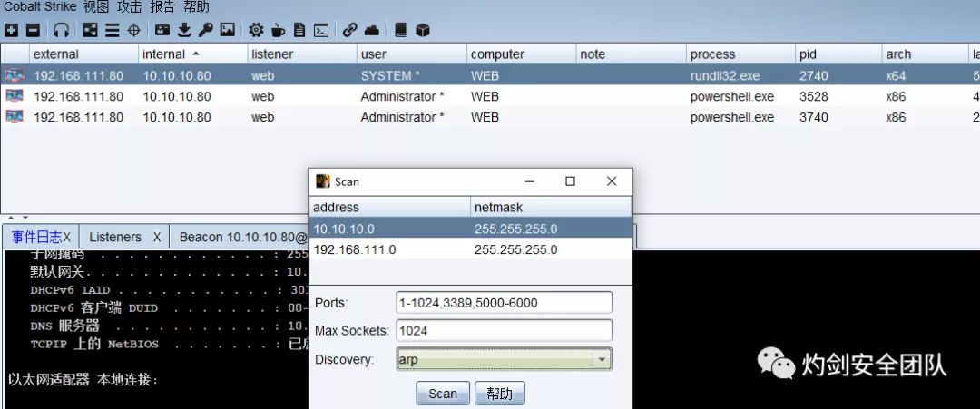Click the coffee cup Java applet icon
Image resolution: width=980 pixels, height=409 pixels.
[x=279, y=29]
